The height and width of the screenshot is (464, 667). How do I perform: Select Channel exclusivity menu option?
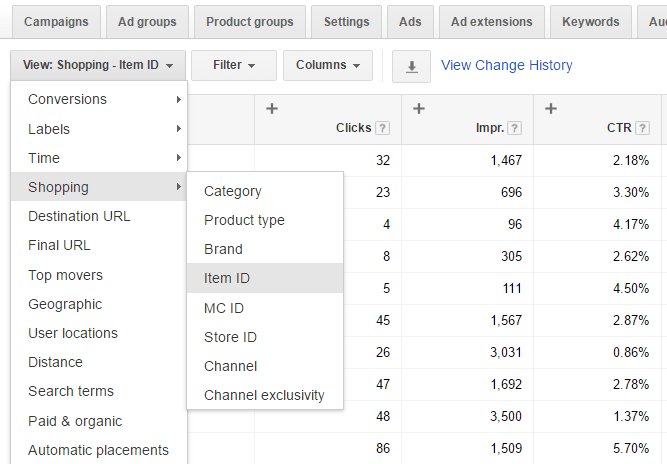point(264,395)
